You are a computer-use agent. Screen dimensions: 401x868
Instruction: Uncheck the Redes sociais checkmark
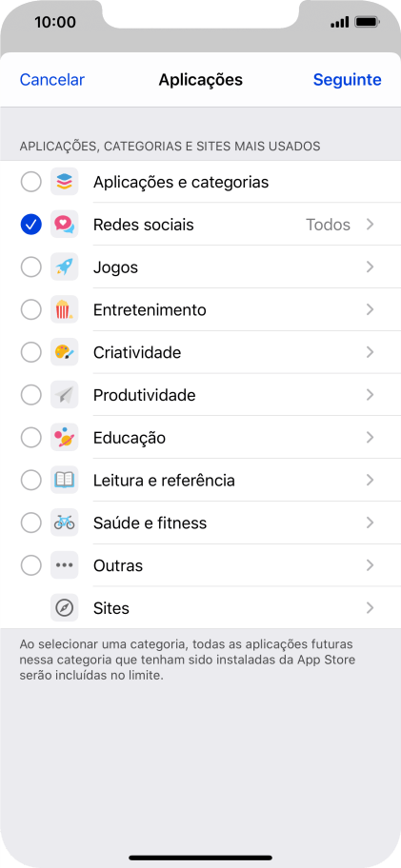point(31,225)
